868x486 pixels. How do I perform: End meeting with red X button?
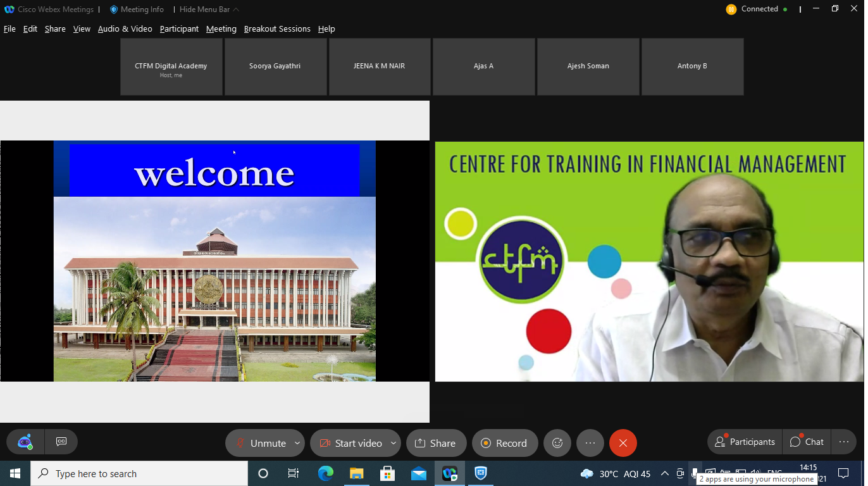tap(623, 443)
